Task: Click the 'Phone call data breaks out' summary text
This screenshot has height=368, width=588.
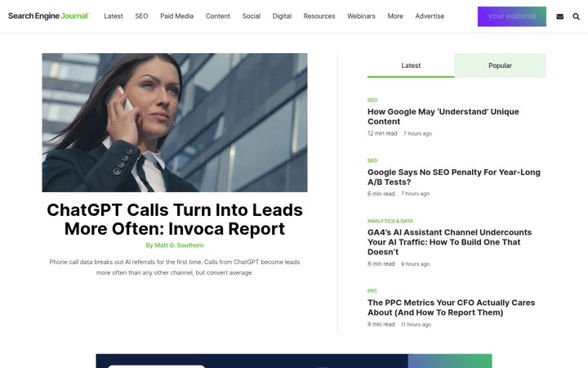Action: 175,267
